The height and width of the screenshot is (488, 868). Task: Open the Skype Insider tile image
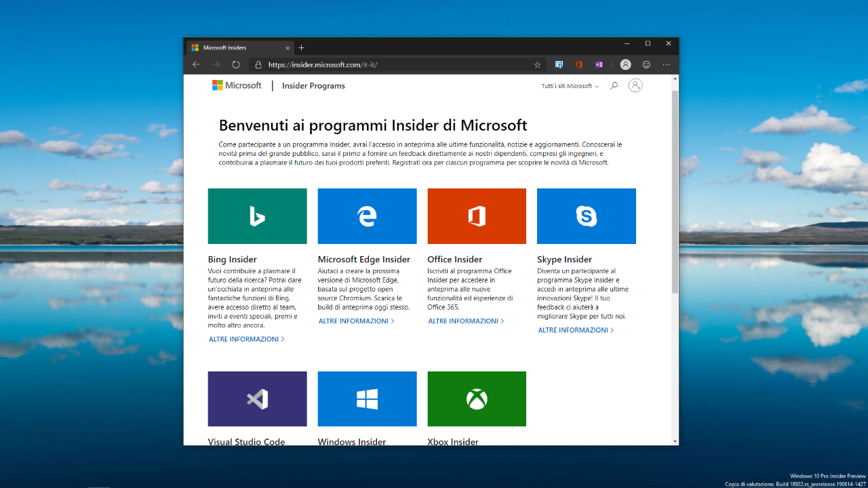click(x=587, y=216)
